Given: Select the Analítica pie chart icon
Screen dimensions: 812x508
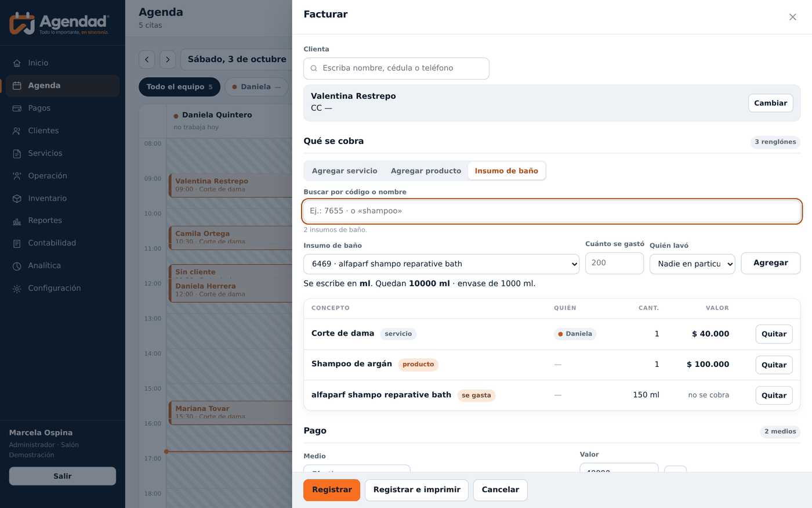Looking at the screenshot, I should (17, 266).
